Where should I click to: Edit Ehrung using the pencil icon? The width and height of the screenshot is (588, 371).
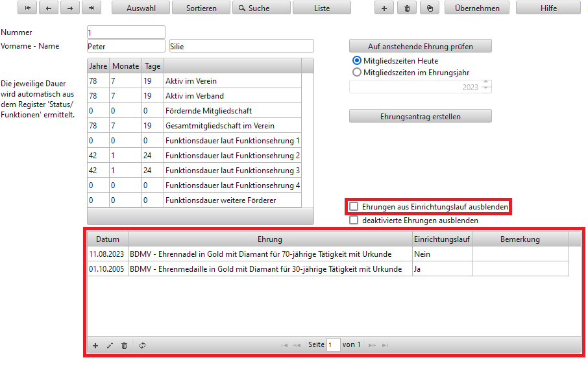tap(110, 346)
